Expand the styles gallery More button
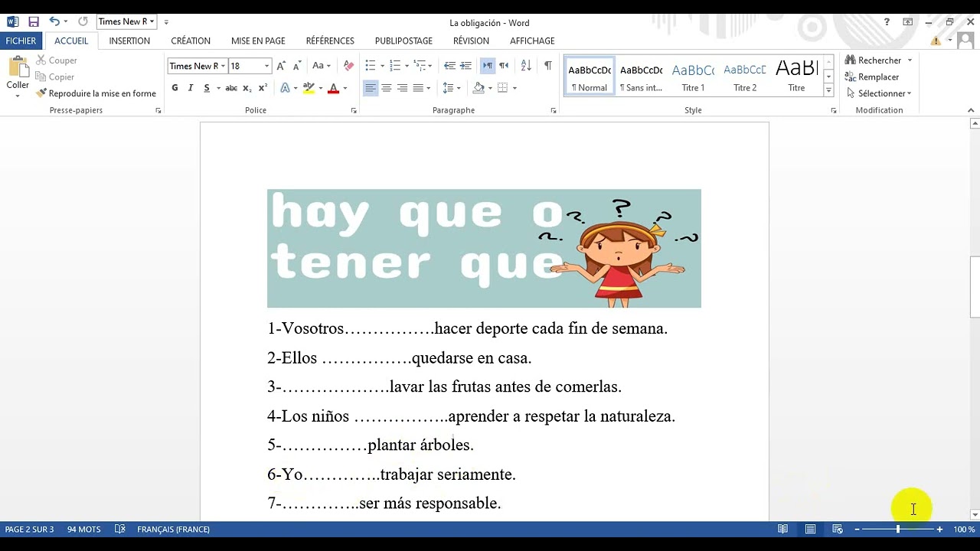 coord(828,90)
